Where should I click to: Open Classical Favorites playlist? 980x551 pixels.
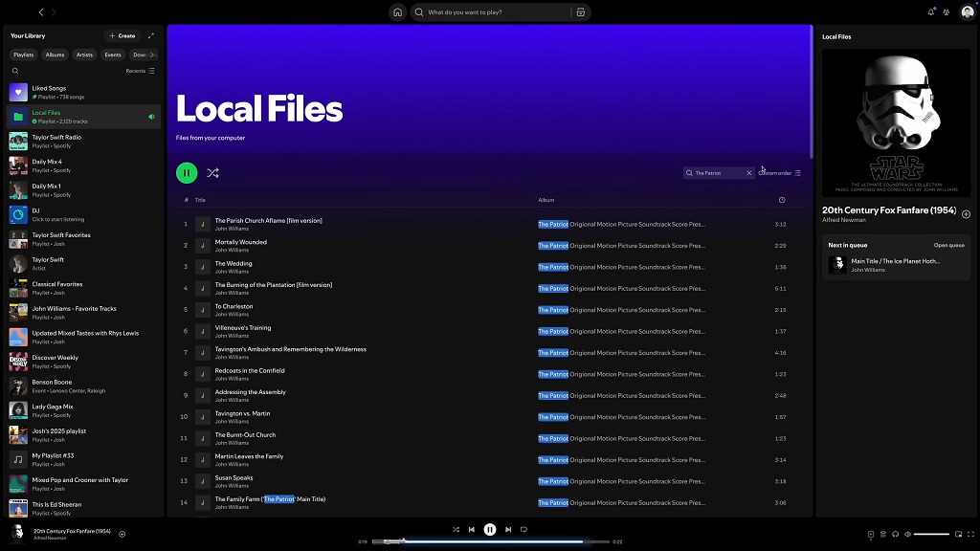[x=83, y=288]
